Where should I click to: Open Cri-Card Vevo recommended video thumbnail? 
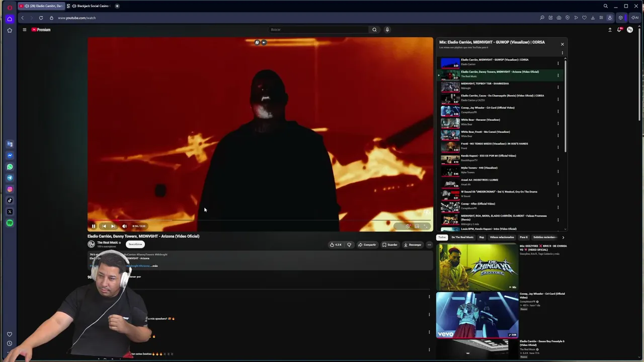[x=477, y=315]
